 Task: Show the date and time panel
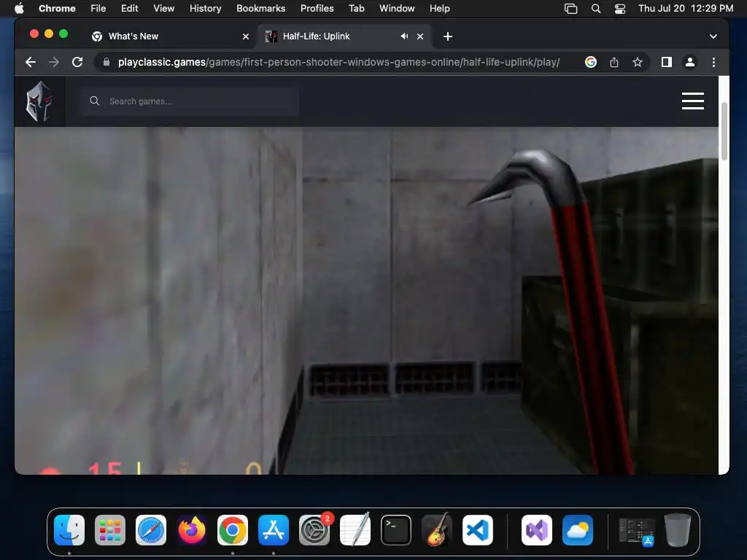click(x=686, y=8)
